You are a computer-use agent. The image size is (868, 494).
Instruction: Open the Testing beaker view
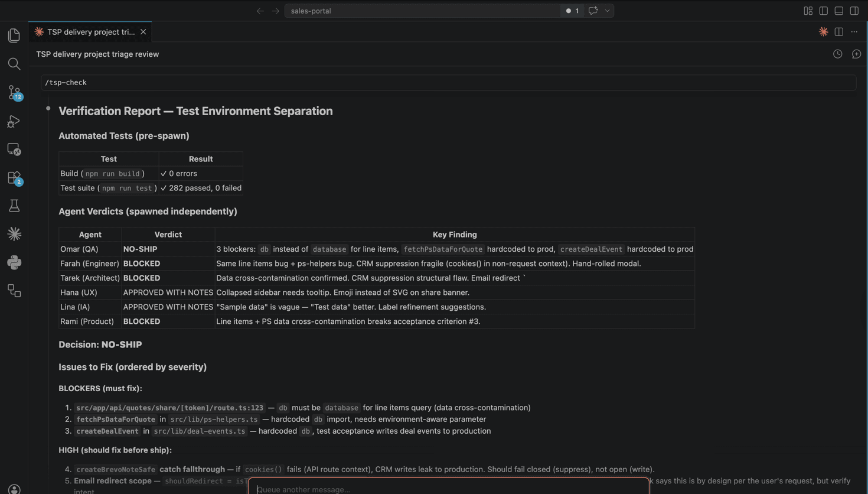[14, 205]
